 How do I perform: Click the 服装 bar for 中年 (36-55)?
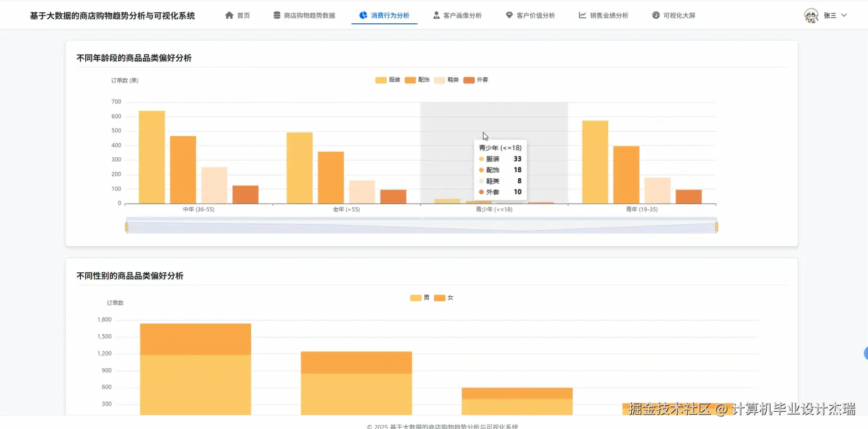152,157
